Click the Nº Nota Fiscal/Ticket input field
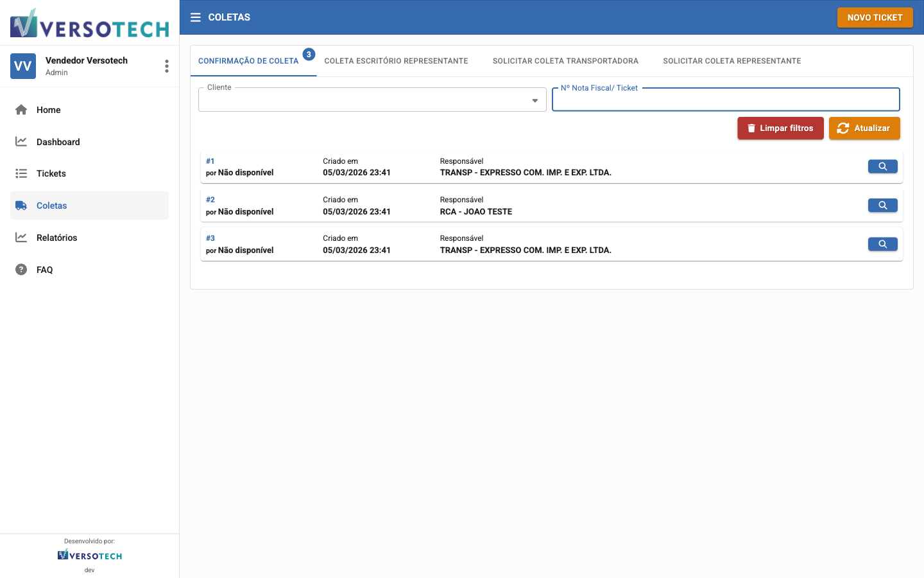 [726, 100]
